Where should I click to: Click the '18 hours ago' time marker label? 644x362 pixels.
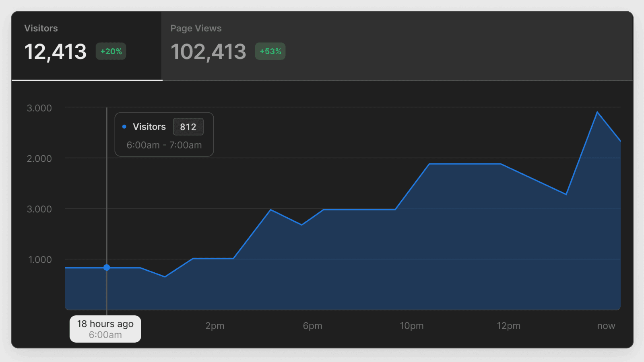coord(105,324)
